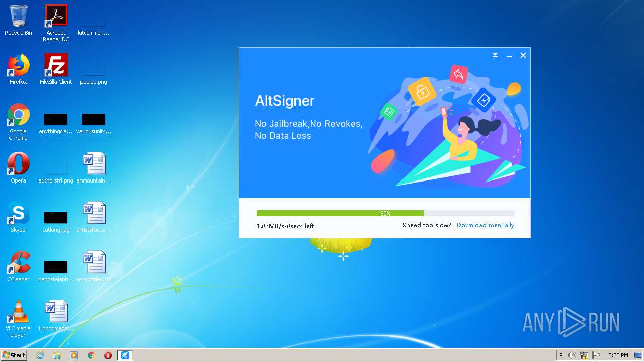The height and width of the screenshot is (362, 644).
Task: Open Windows Explorer folder in taskbar
Action: coord(57,355)
